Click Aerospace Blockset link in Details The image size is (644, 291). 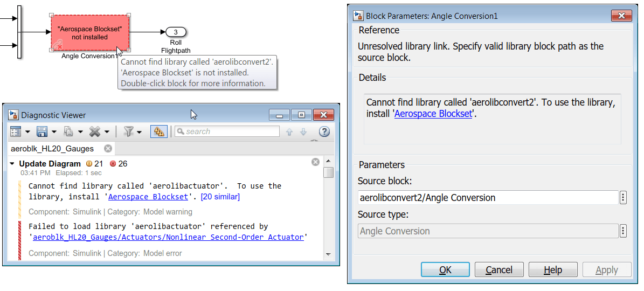[433, 114]
